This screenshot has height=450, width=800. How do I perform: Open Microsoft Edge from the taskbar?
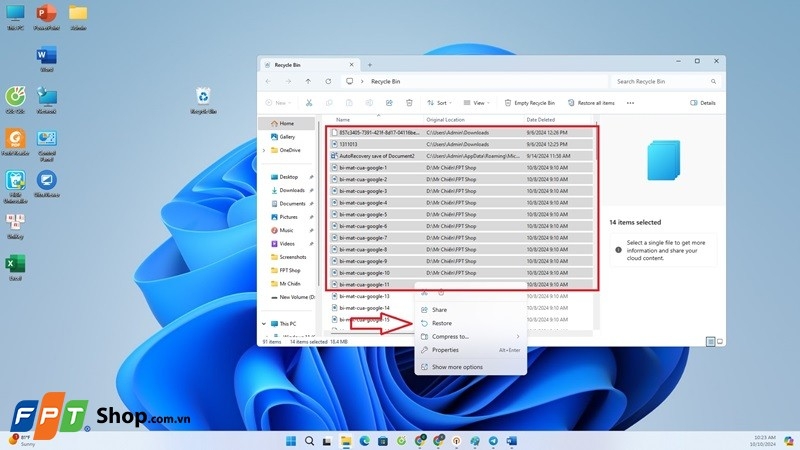pos(364,441)
